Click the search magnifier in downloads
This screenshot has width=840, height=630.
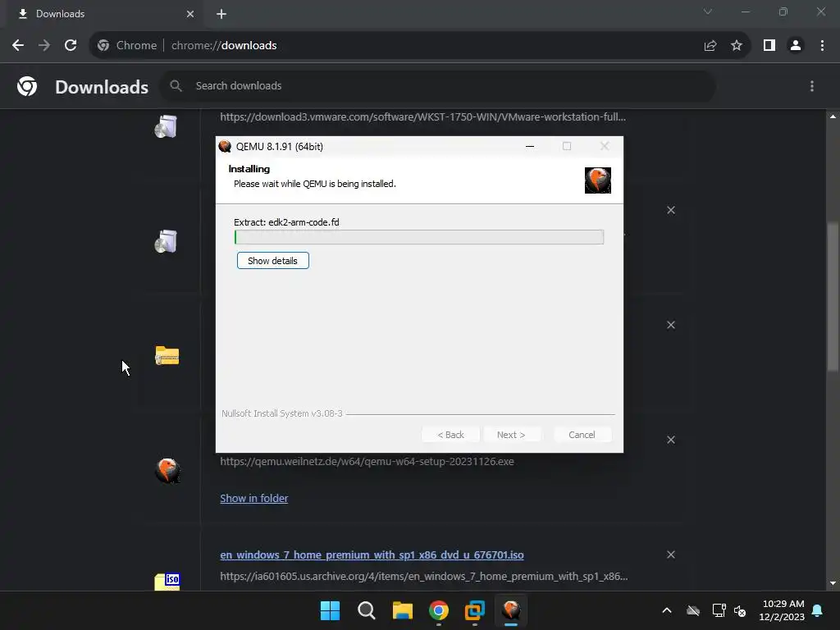click(x=176, y=85)
